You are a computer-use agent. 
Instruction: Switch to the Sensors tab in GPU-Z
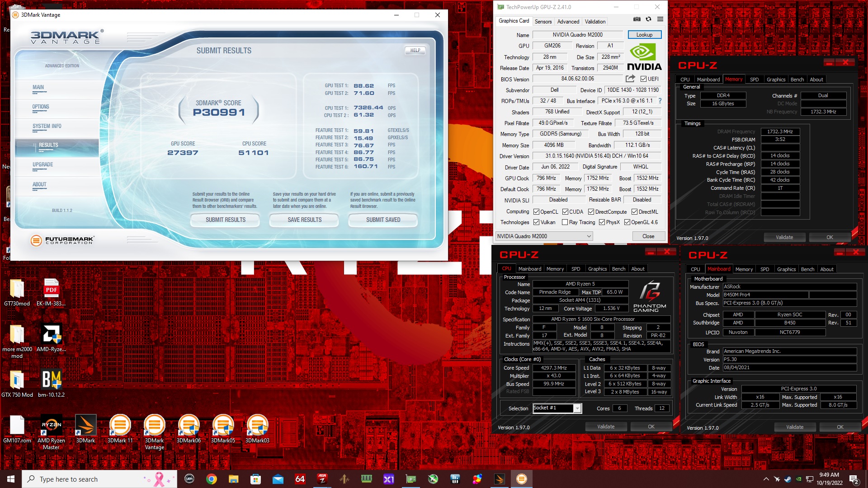(x=543, y=22)
